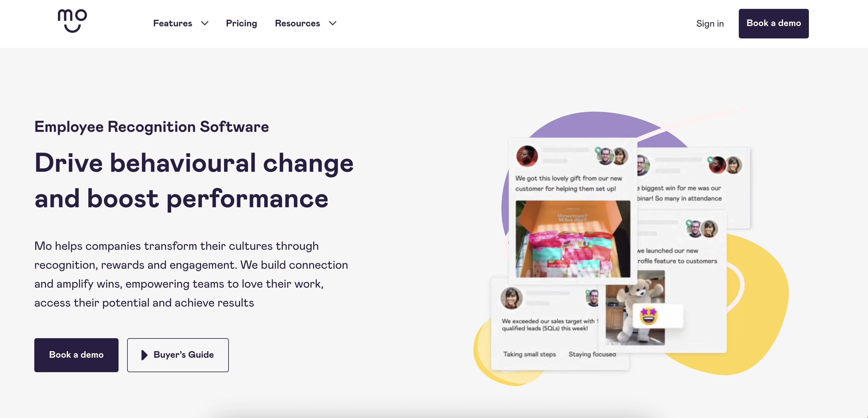The width and height of the screenshot is (868, 418).
Task: Expand the Resources dropdown menu
Action: [306, 23]
